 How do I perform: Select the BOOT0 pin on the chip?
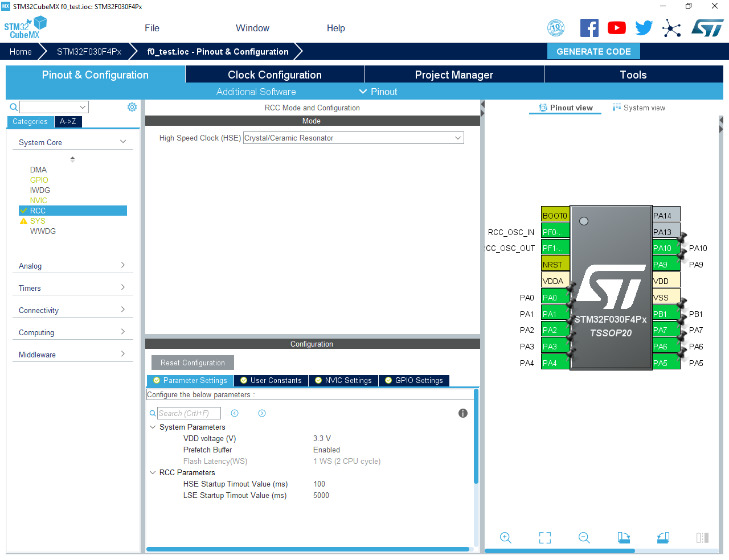555,215
